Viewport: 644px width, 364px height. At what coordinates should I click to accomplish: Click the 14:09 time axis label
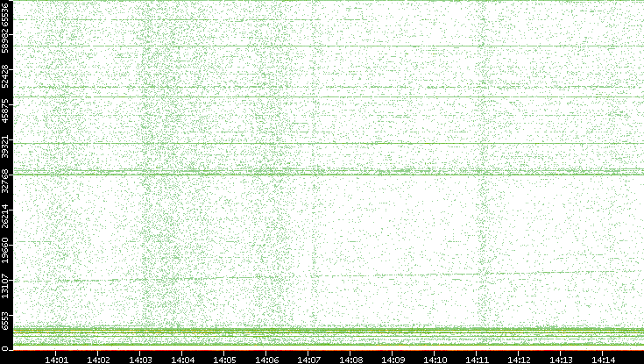pyautogui.click(x=393, y=360)
